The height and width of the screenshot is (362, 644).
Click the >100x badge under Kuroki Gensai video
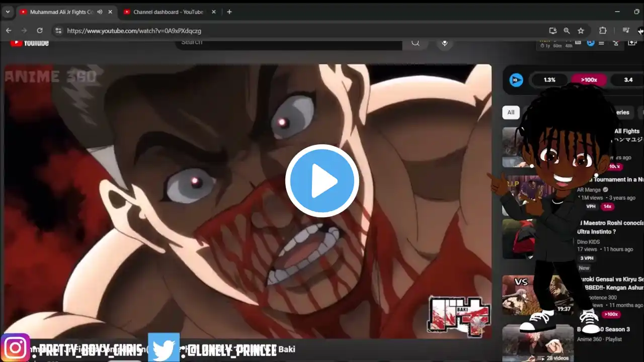611,315
